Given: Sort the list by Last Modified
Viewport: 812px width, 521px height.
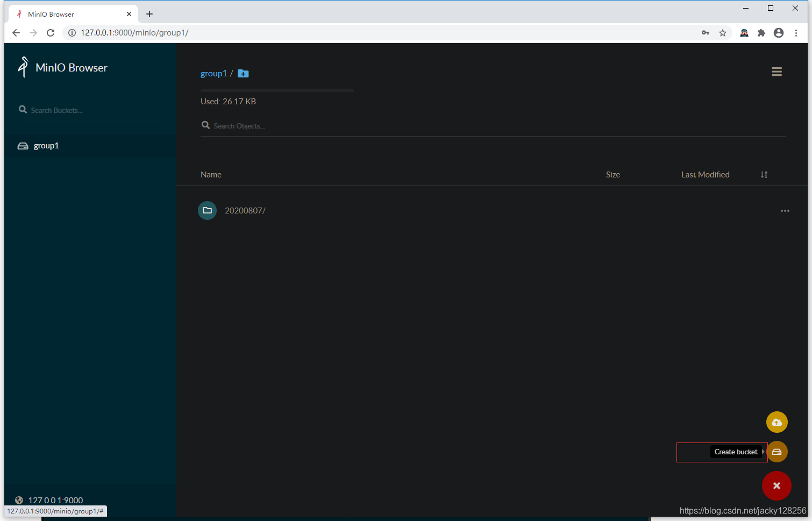Looking at the screenshot, I should (706, 175).
